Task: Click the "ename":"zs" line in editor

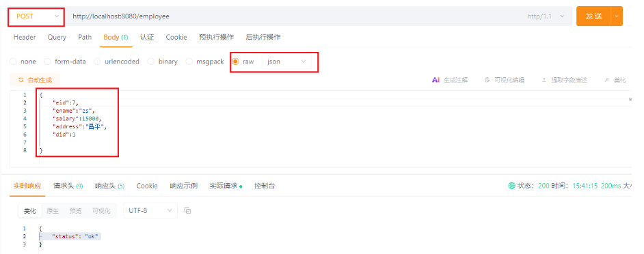Action: point(74,111)
